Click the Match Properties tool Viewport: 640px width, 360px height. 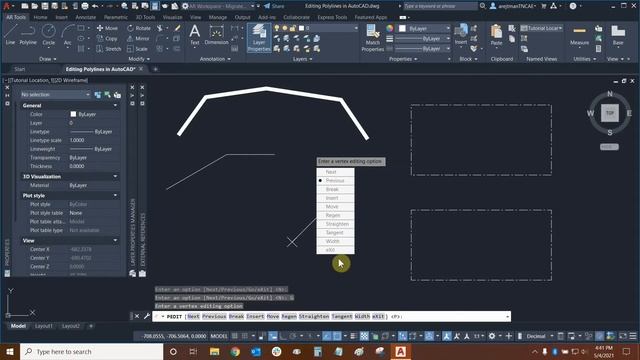pyautogui.click(x=372, y=38)
